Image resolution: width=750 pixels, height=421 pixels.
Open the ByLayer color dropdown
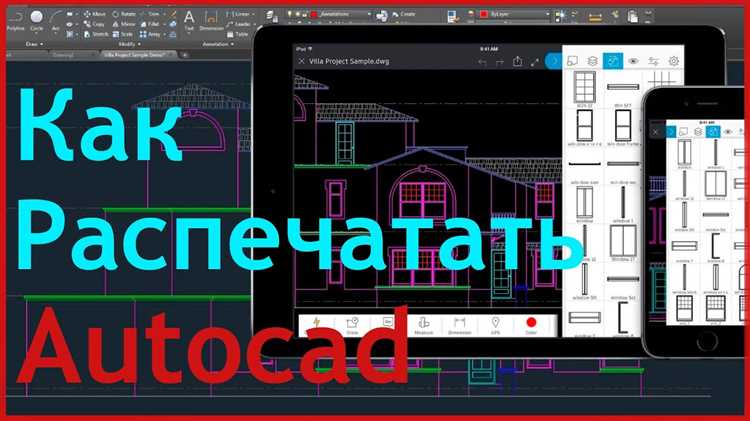pos(548,14)
